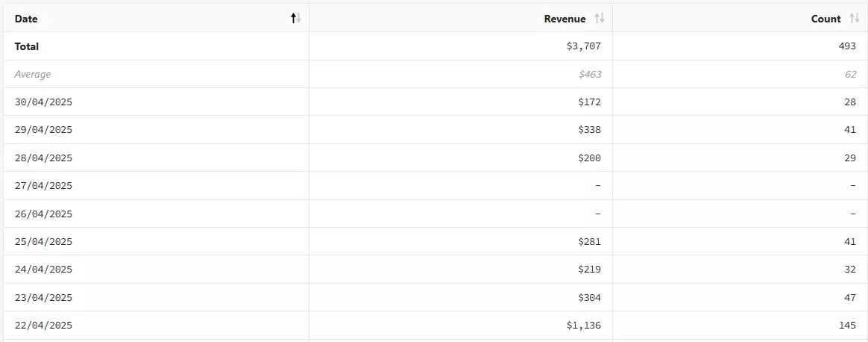Click revenue $1,136 for 22/04/2025
Viewport: 868px width, 342px height.
(x=583, y=326)
